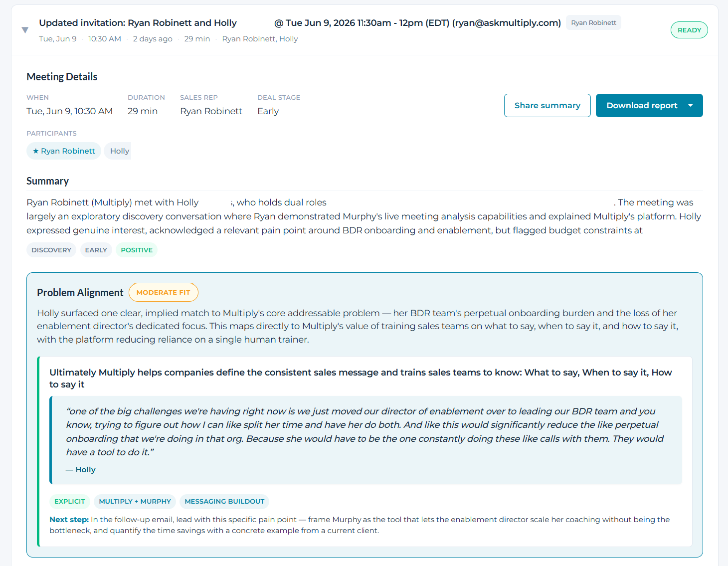Click the Ryan Robinett Sales Rep value
Viewport: 728px width, 566px height.
211,111
